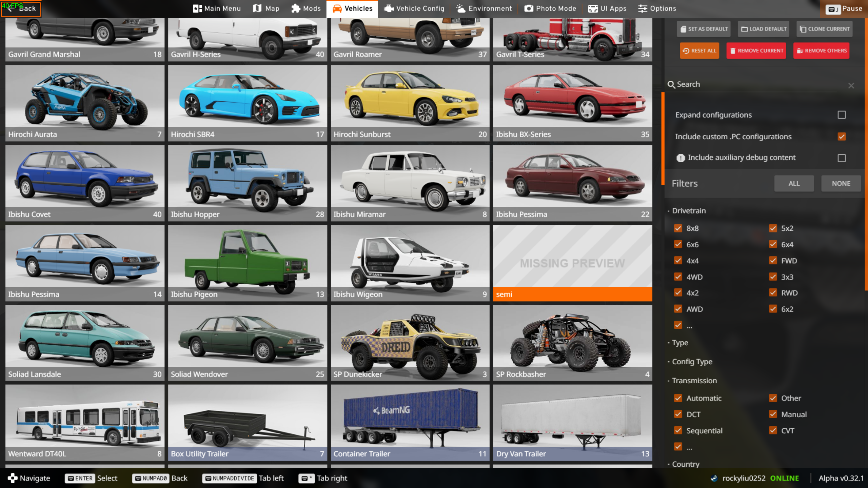Click the Vehicle Config engine icon
Viewport: 868px width, 488px height.
[389, 8]
